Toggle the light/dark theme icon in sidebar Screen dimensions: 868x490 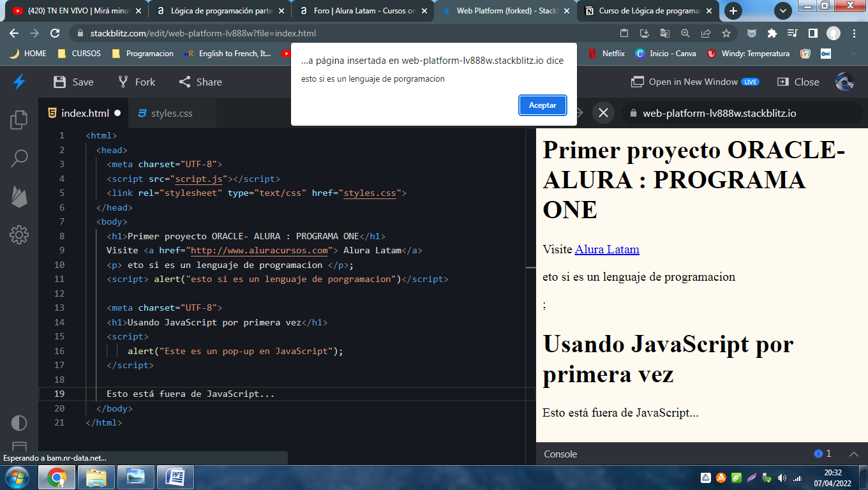[x=19, y=422]
